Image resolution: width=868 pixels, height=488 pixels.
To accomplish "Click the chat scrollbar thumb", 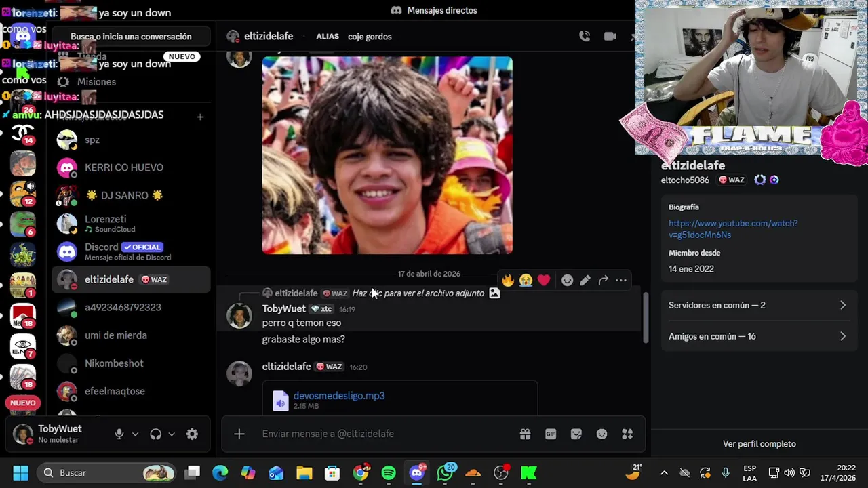I will tap(646, 319).
